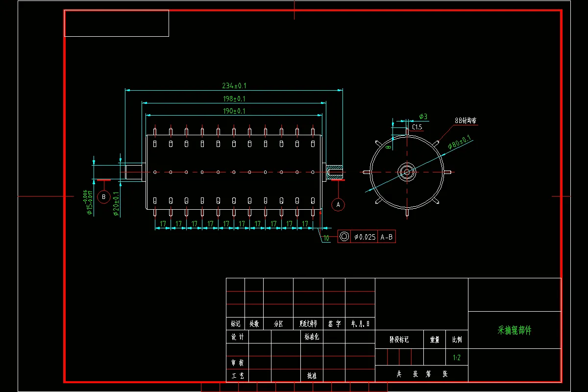Click the ø20±0.1 shaft dimension
The image size is (588, 392).
click(116, 203)
